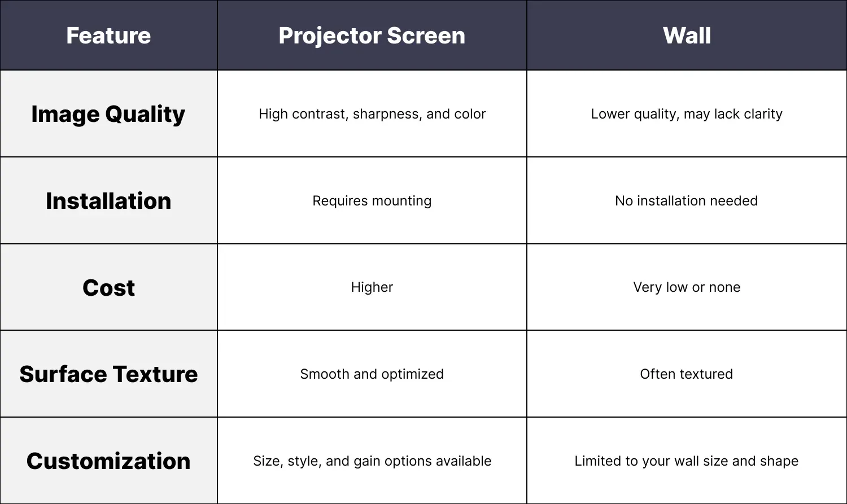The image size is (847, 504).
Task: Select the Cost row label
Action: [108, 288]
